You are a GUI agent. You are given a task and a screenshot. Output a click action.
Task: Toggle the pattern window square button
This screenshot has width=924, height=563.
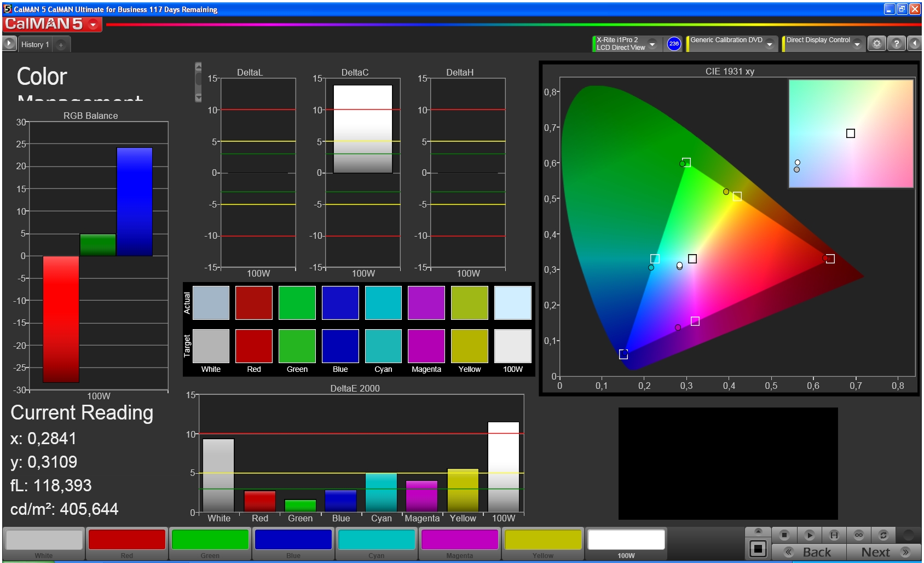[758, 548]
